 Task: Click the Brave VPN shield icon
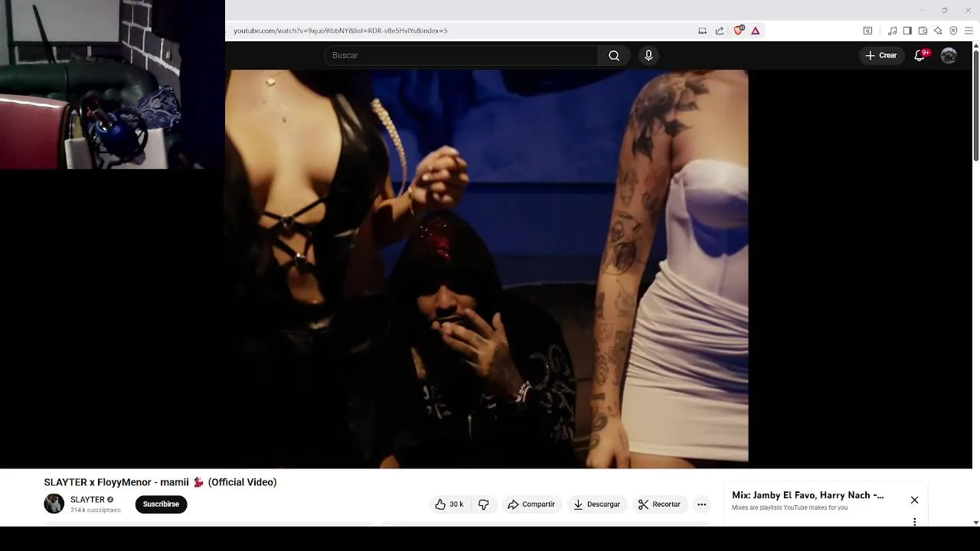953,31
